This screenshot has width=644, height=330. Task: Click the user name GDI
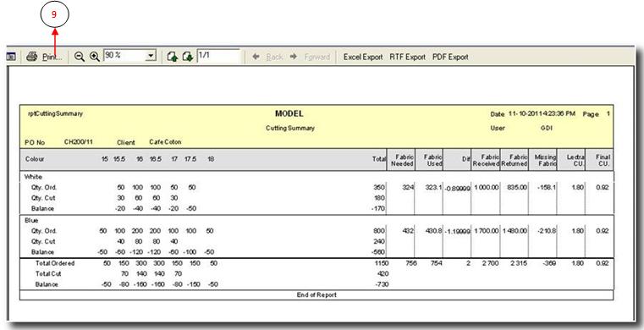point(546,128)
